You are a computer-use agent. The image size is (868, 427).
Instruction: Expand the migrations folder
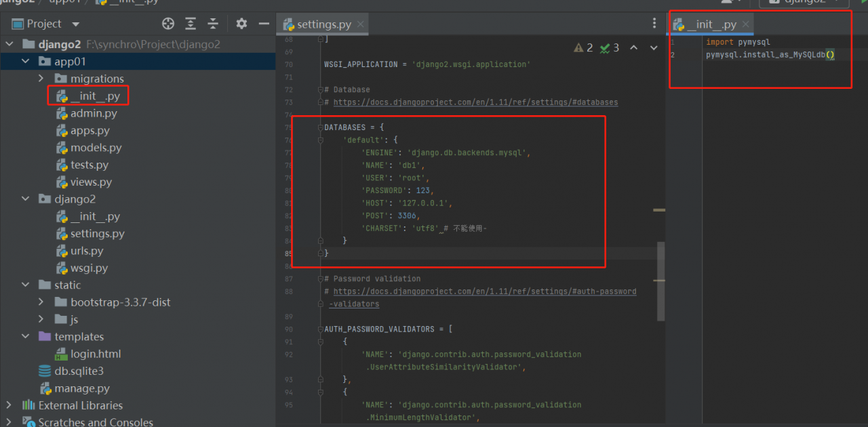click(41, 79)
